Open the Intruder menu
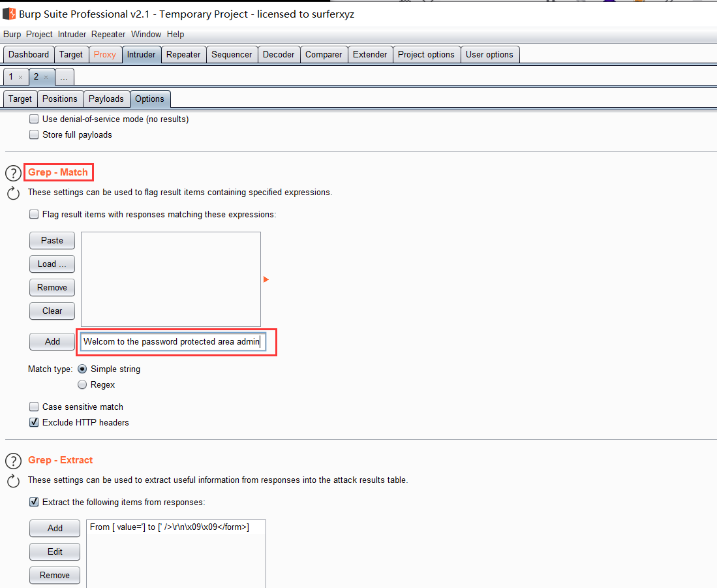This screenshot has width=717, height=588. [72, 35]
